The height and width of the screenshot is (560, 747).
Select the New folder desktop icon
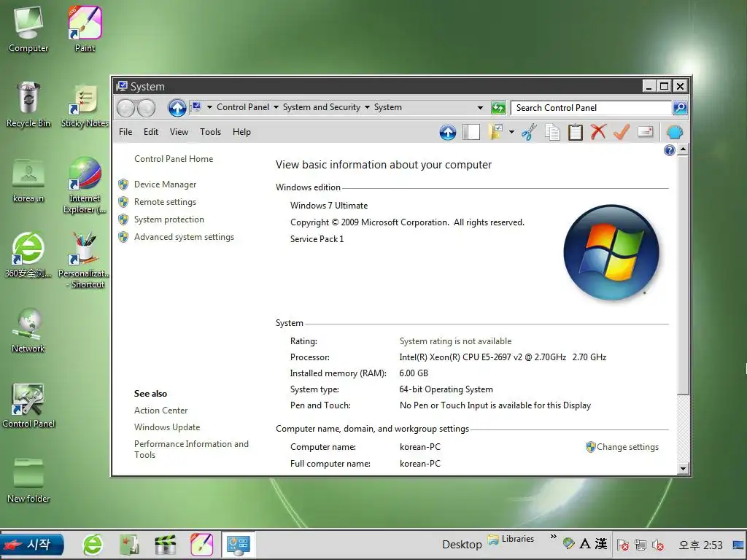coord(28,480)
